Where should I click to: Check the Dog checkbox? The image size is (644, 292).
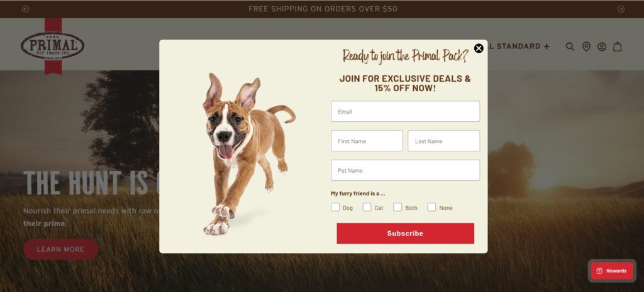pos(335,207)
